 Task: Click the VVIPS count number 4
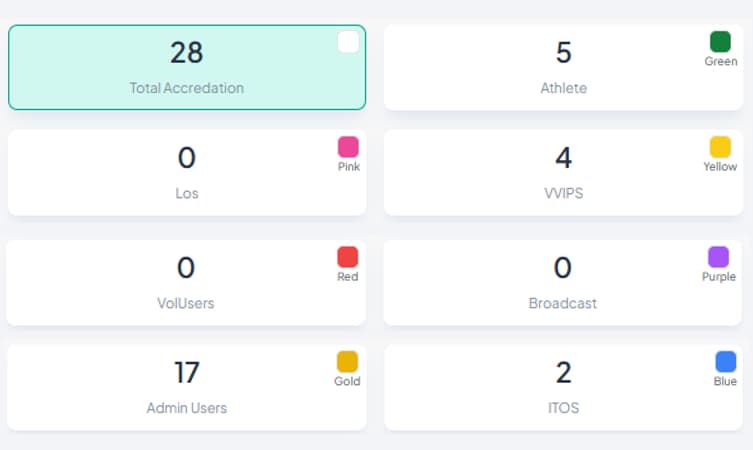(563, 157)
